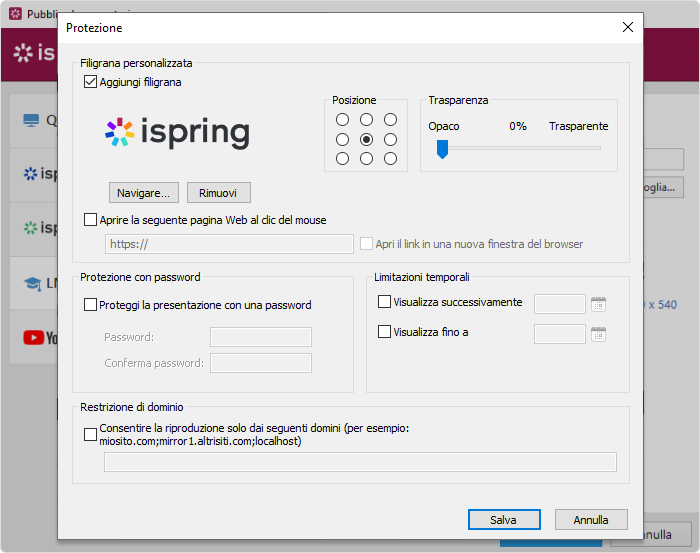Close the Protezione dialog
This screenshot has height=553, width=700.
(628, 27)
